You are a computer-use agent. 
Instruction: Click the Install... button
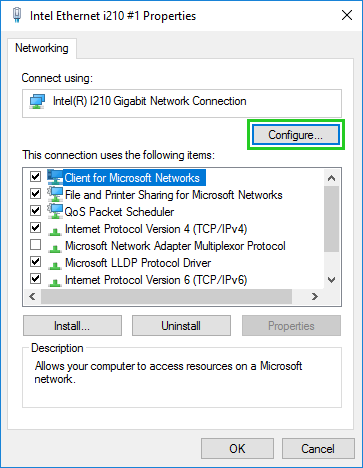click(x=72, y=326)
